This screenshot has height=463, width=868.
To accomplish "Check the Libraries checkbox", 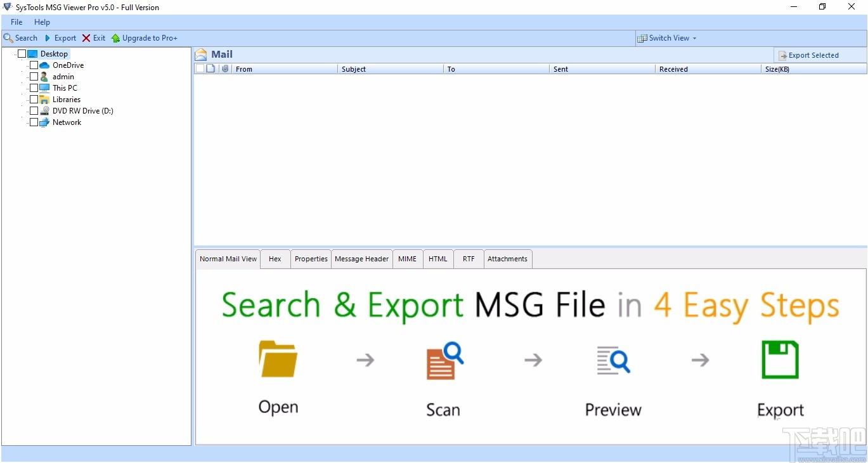I will tap(34, 100).
